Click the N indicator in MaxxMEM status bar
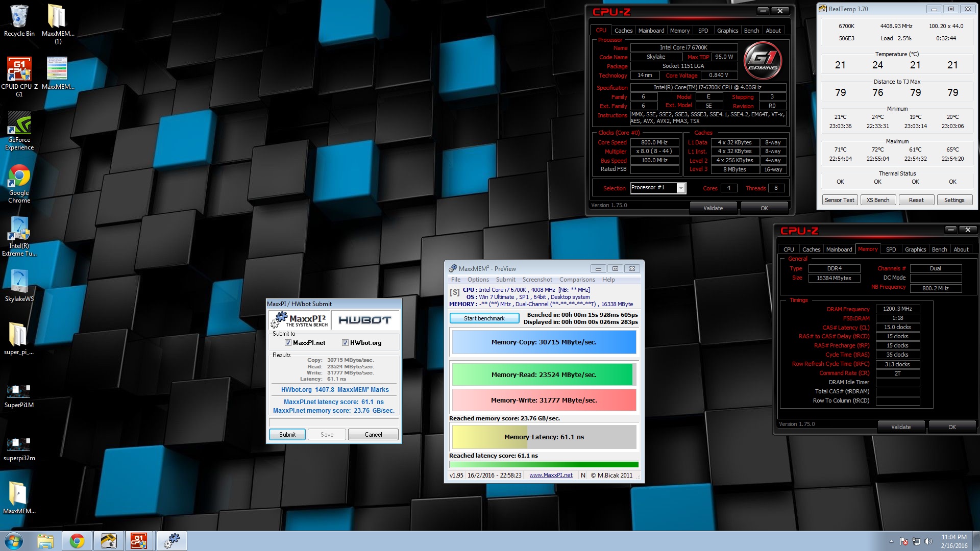 click(x=583, y=475)
